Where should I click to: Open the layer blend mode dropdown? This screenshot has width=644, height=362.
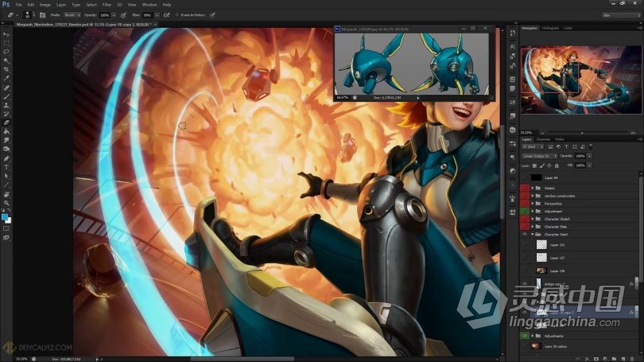point(539,156)
